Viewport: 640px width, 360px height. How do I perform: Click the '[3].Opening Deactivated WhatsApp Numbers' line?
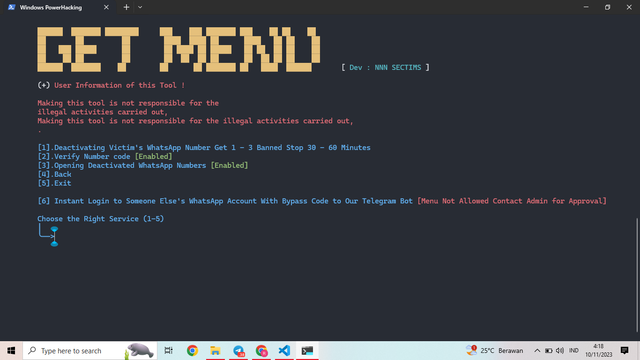tap(143, 165)
